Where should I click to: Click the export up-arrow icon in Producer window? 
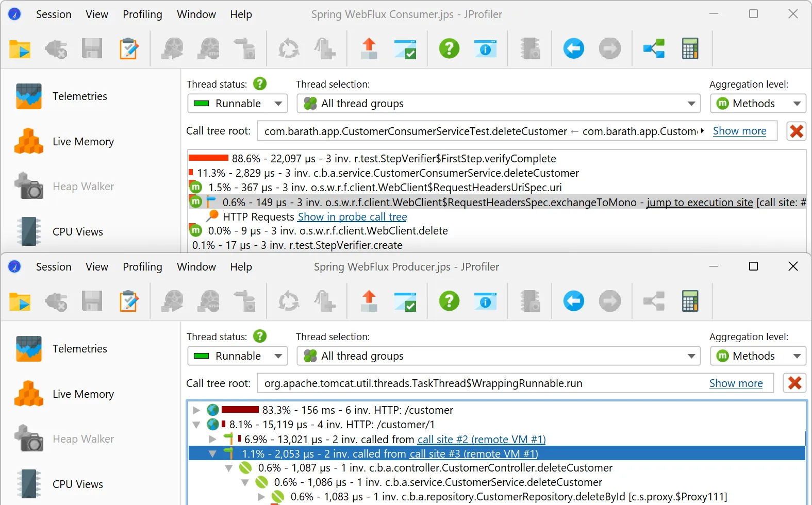pos(369,301)
